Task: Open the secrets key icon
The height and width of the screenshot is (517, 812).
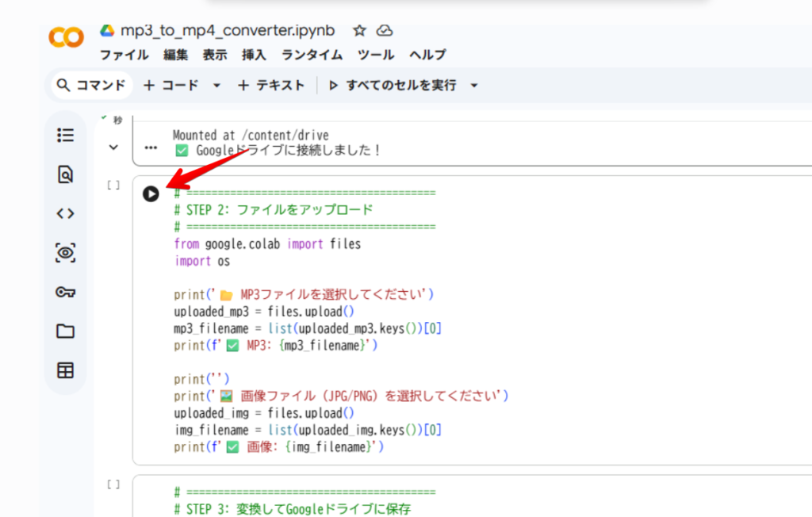Action: click(x=65, y=292)
